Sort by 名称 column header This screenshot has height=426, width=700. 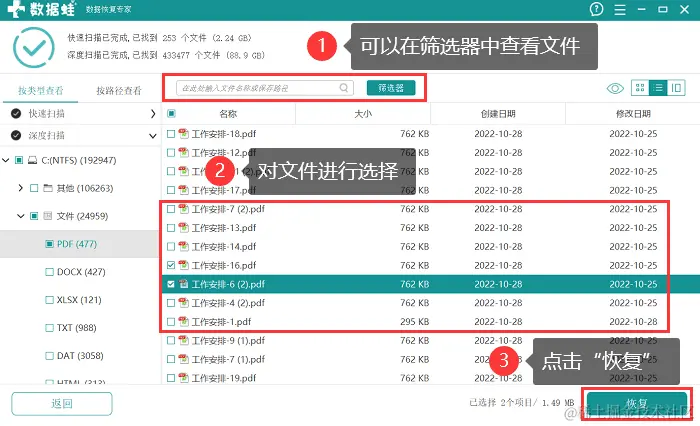point(228,114)
